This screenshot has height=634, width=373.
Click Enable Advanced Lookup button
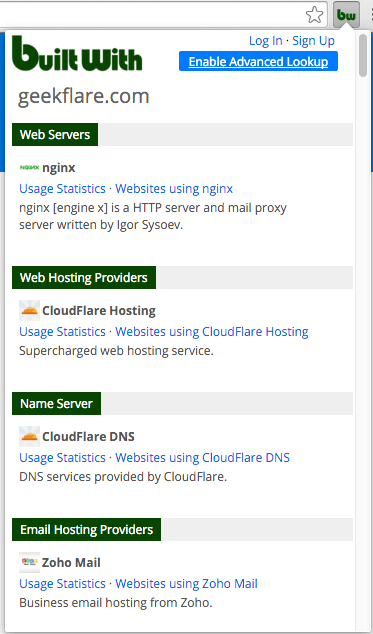258,61
